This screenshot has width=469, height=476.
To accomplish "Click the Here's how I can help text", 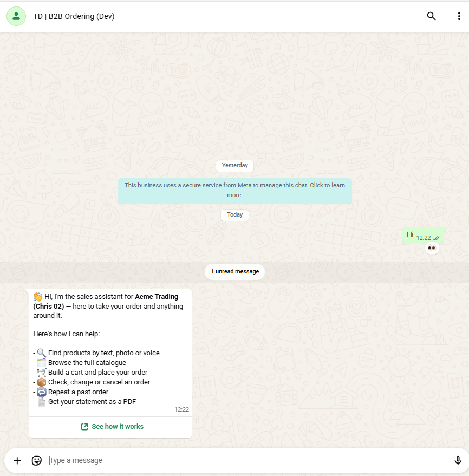I will [67, 334].
